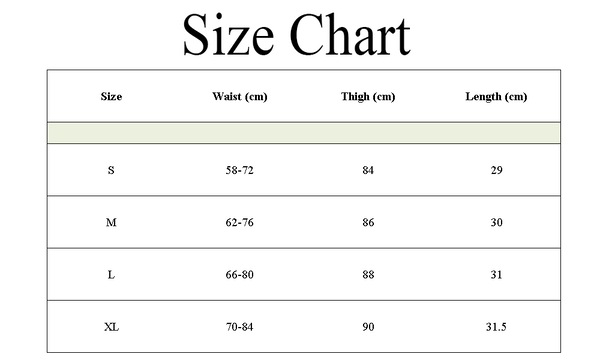Click the 70-84 waist value
The image size is (600, 360).
[240, 327]
